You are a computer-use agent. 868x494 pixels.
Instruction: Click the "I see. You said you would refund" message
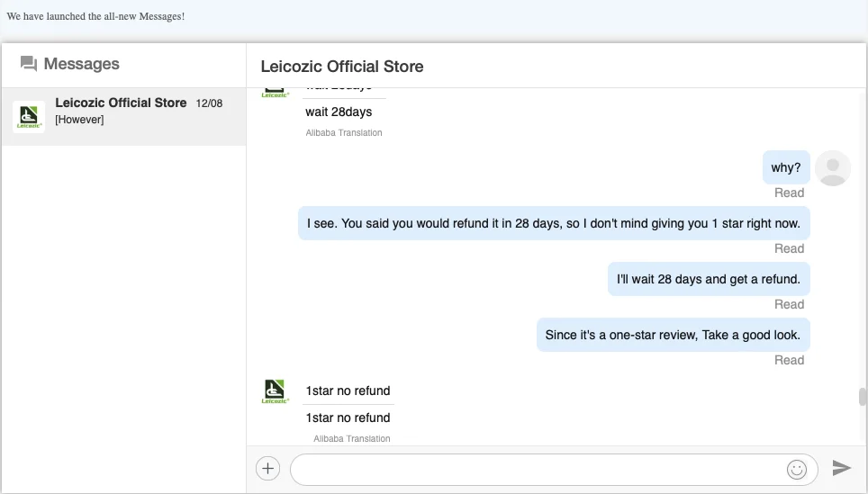[554, 223]
